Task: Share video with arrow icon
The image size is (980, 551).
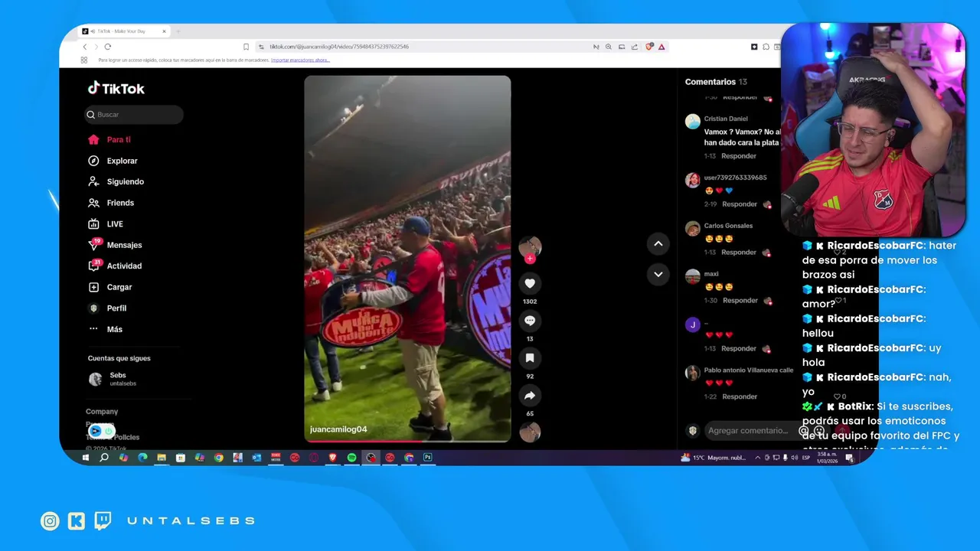Action: [530, 396]
